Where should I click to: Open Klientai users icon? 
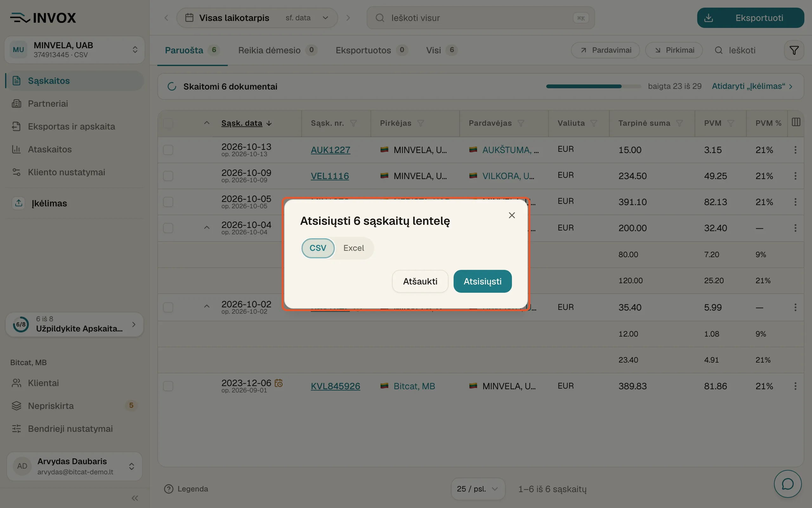pos(16,383)
